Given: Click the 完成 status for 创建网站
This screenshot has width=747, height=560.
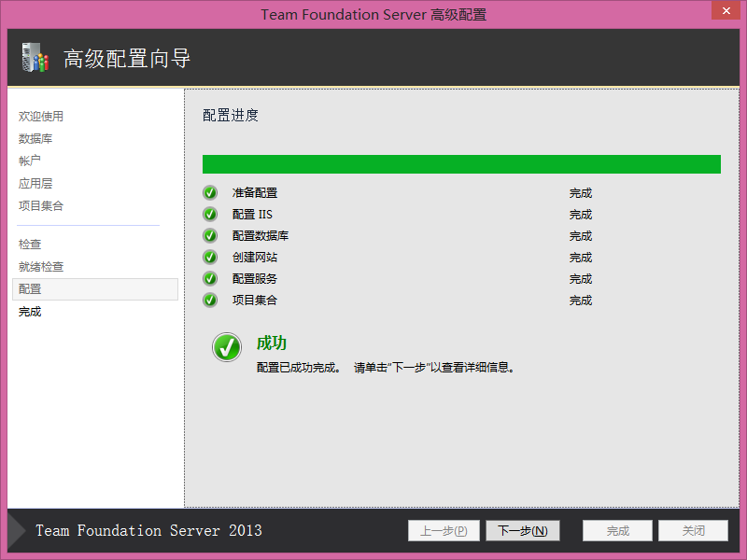Looking at the screenshot, I should tap(581, 258).
